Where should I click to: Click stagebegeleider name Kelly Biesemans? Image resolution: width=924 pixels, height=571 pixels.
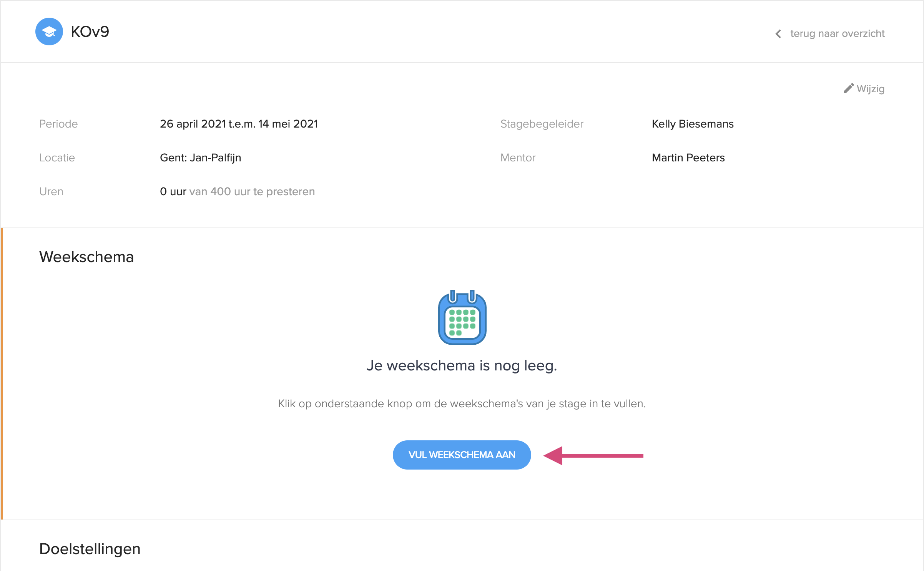point(693,124)
